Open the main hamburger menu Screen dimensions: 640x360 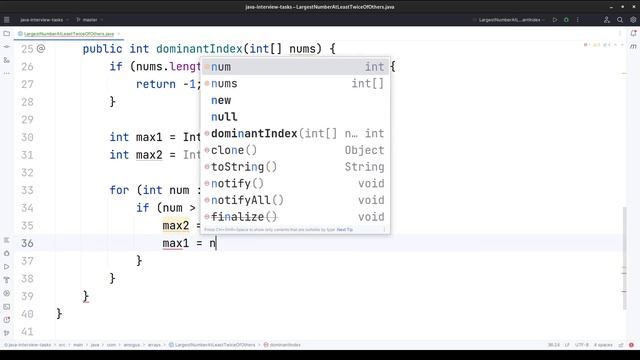pos(7,20)
